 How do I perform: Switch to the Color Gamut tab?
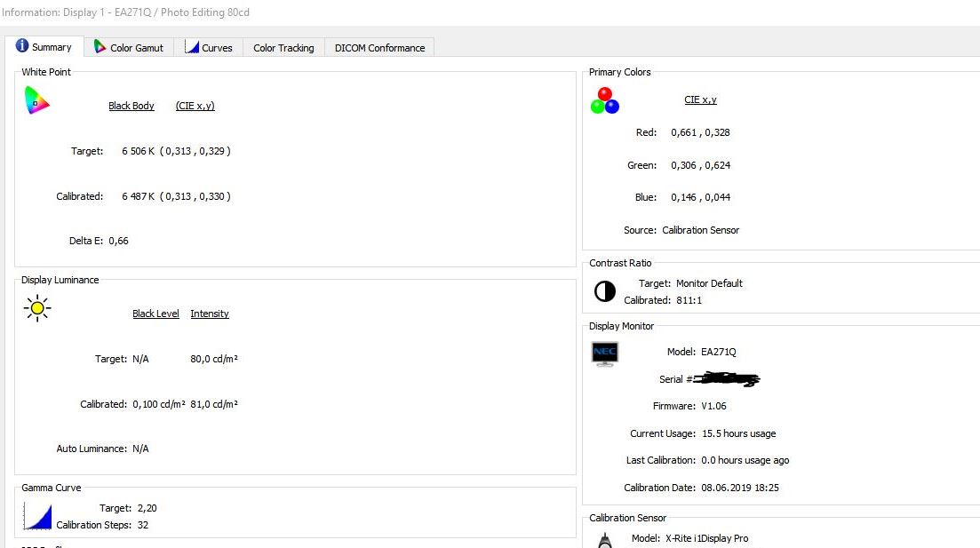pos(129,48)
